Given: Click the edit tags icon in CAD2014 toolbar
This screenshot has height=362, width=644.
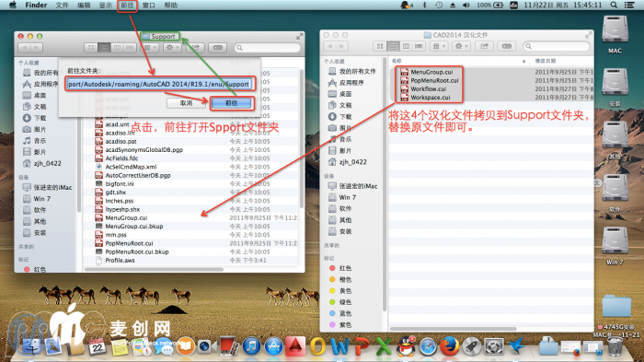Looking at the screenshot, I should tap(506, 46).
